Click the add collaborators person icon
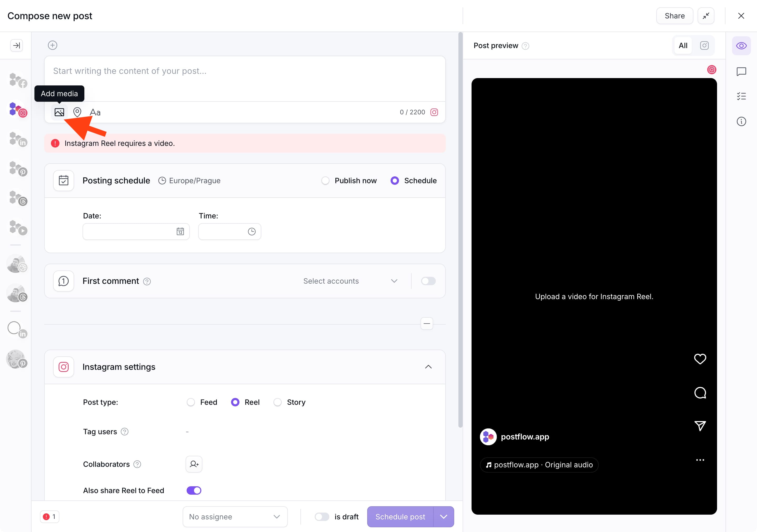 (x=194, y=464)
